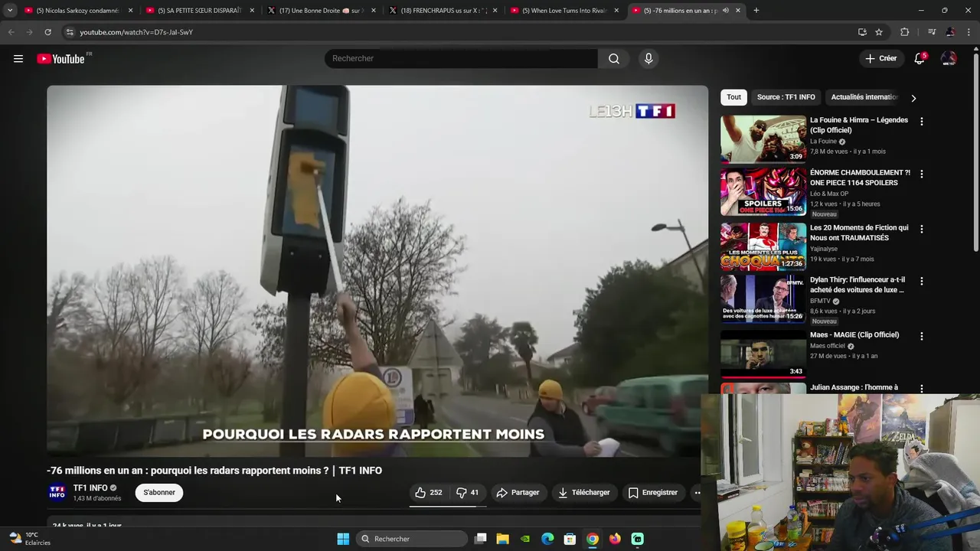Open the YouTube guide hamburger menu
The height and width of the screenshot is (551, 980).
[x=18, y=59]
